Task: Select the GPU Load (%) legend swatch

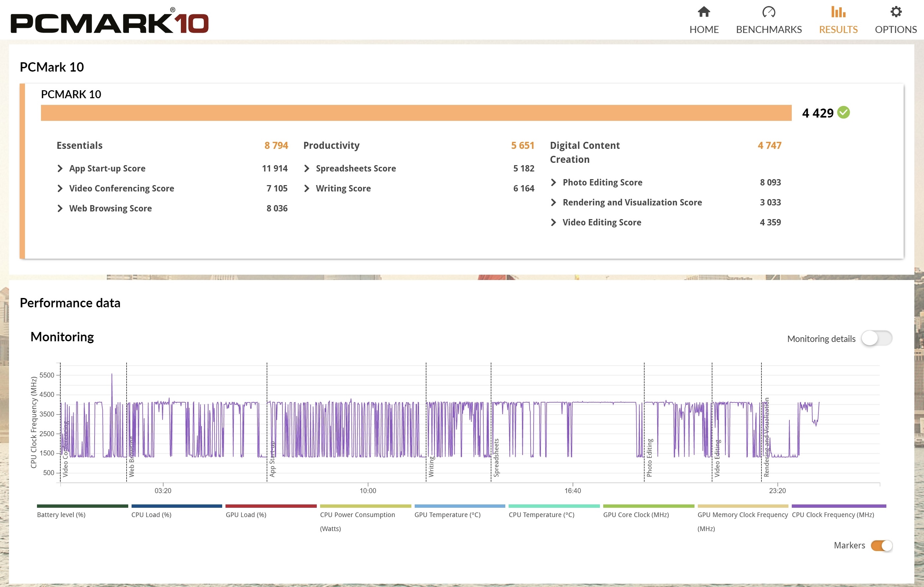Action: (271, 506)
